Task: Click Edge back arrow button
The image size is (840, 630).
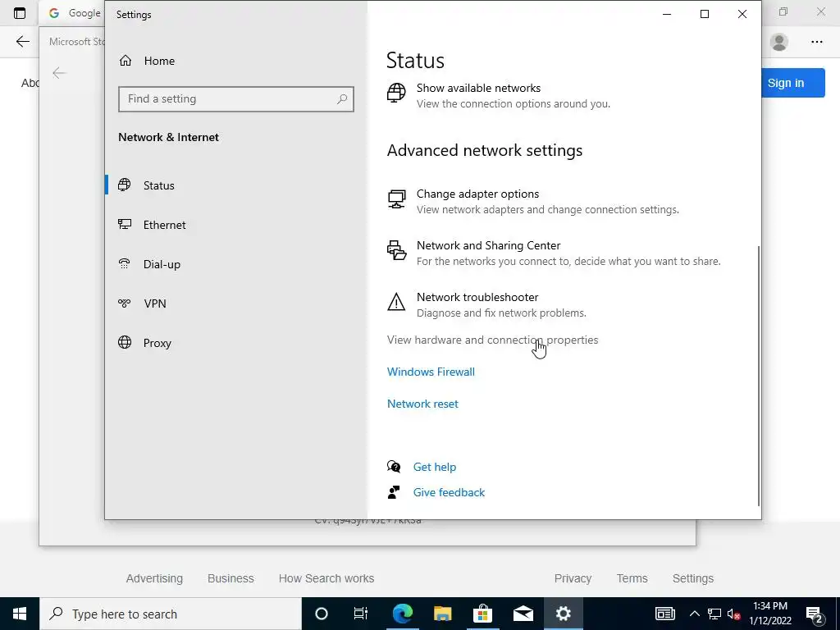Action: [22, 42]
